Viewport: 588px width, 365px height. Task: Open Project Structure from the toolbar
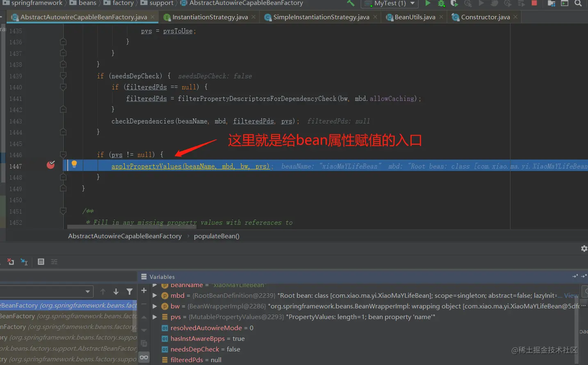coord(552,3)
